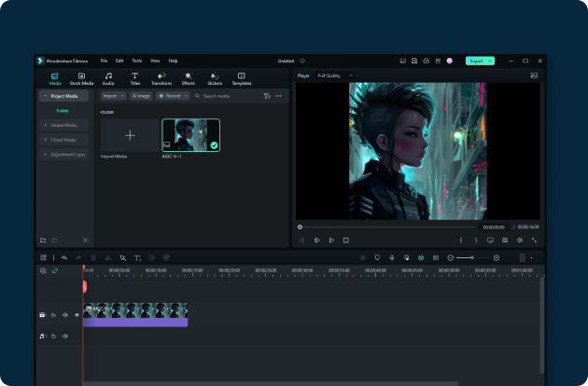Open the File menu
Screen dimensions: 588x386
[x=104, y=61]
